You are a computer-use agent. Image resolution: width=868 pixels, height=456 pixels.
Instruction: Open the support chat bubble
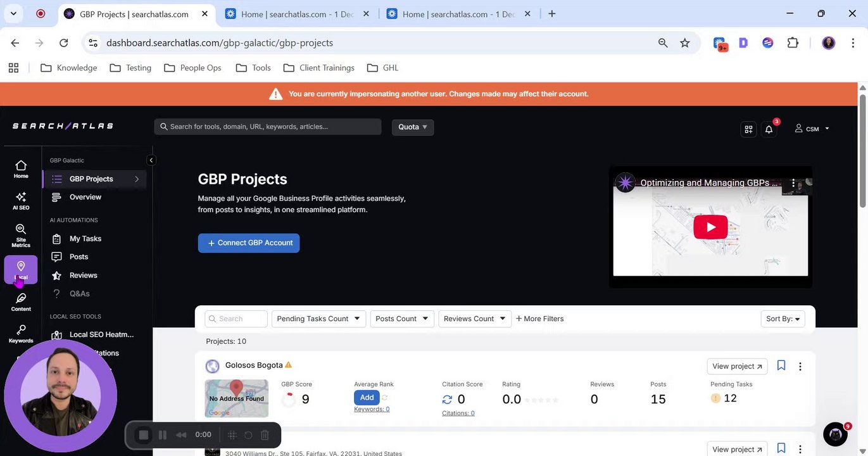(836, 434)
